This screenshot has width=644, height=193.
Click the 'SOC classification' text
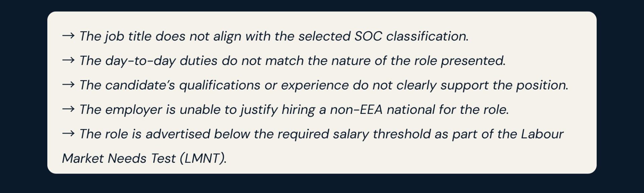[411, 36]
